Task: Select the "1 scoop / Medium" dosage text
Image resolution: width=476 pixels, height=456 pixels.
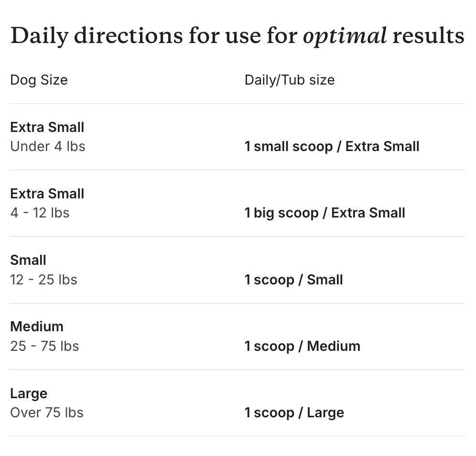Action: point(302,346)
